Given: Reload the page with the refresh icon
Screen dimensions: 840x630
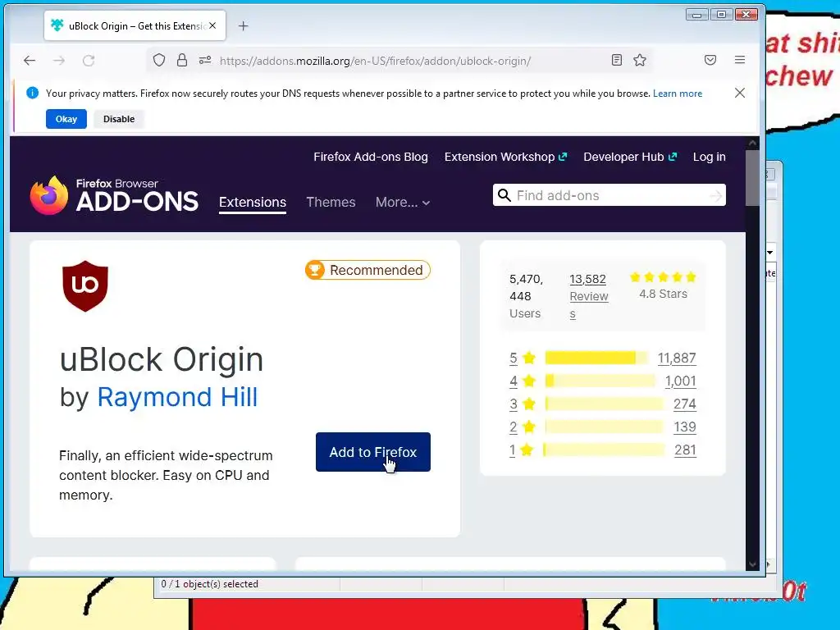Looking at the screenshot, I should [89, 61].
